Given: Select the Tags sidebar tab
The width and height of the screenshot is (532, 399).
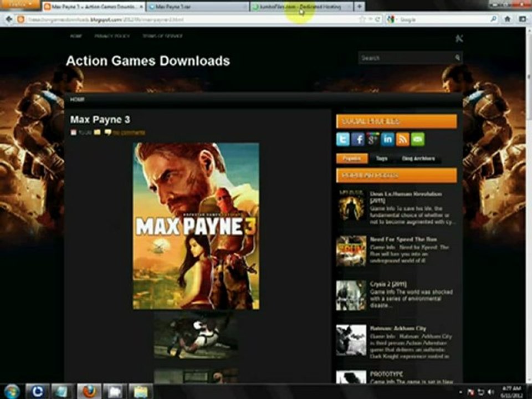Looking at the screenshot, I should click(382, 158).
